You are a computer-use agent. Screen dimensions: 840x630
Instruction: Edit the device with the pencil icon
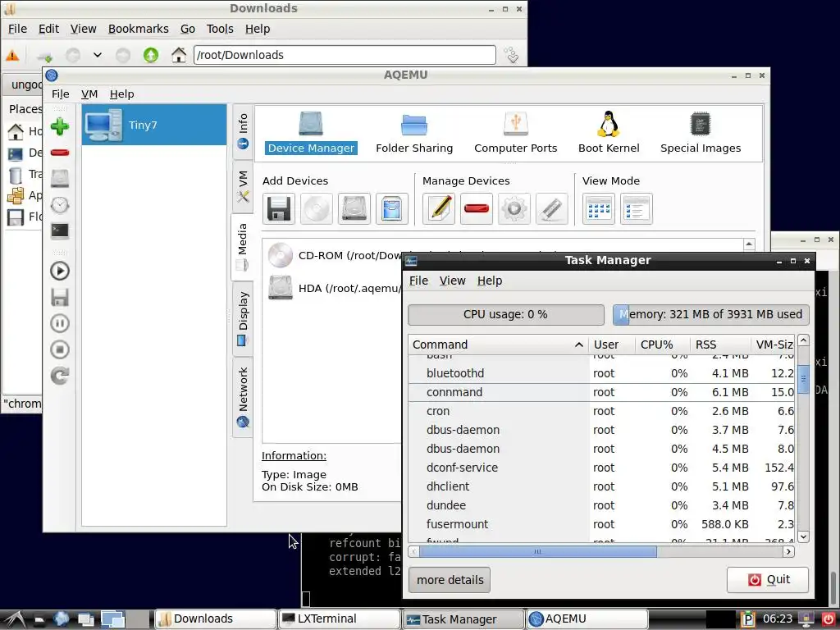(x=439, y=208)
